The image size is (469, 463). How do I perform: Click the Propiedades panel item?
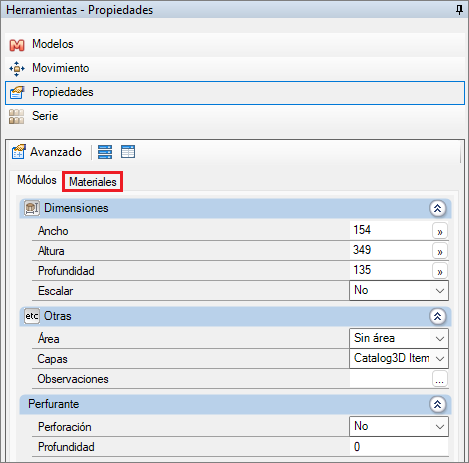pyautogui.click(x=235, y=92)
